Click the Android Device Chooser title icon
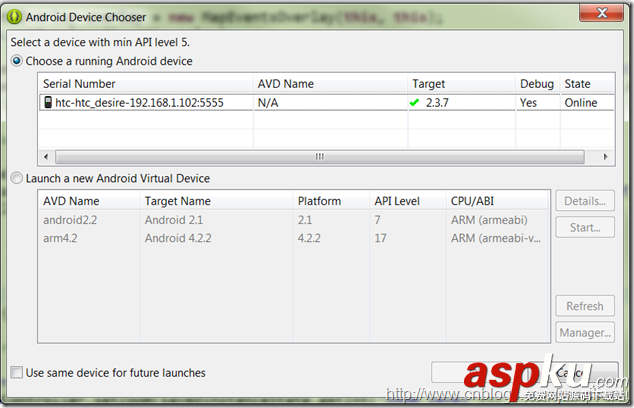This screenshot has width=634, height=408. (14, 17)
